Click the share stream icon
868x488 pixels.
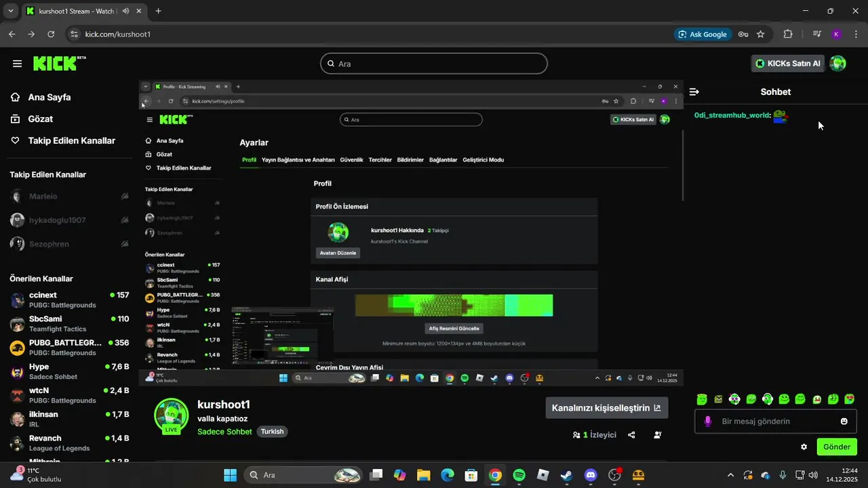[x=632, y=435]
